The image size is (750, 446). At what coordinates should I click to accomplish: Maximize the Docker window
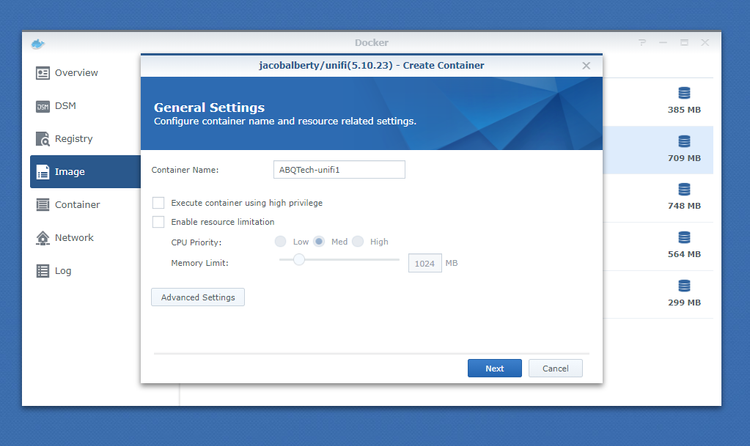[x=684, y=43]
